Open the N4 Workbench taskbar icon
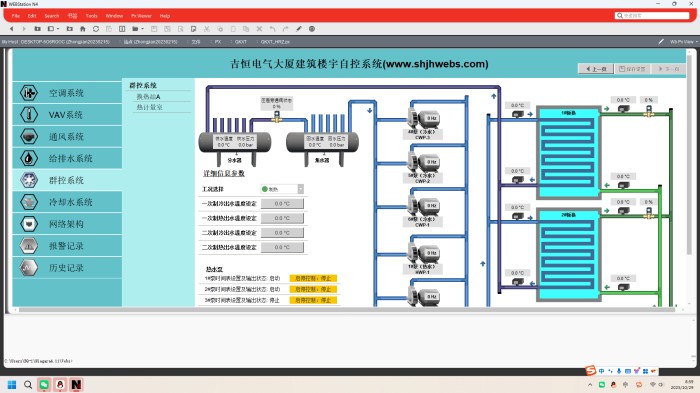 [76, 385]
